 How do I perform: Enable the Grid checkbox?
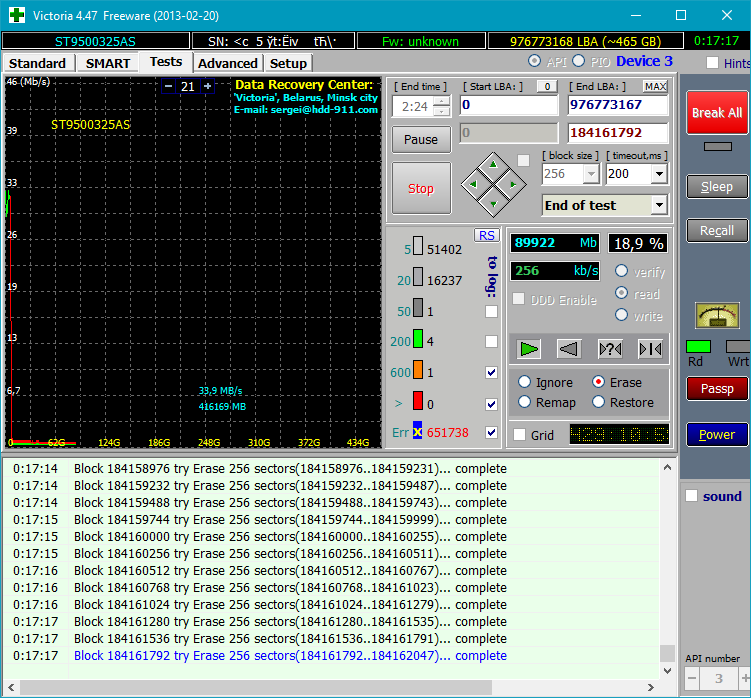point(519,435)
